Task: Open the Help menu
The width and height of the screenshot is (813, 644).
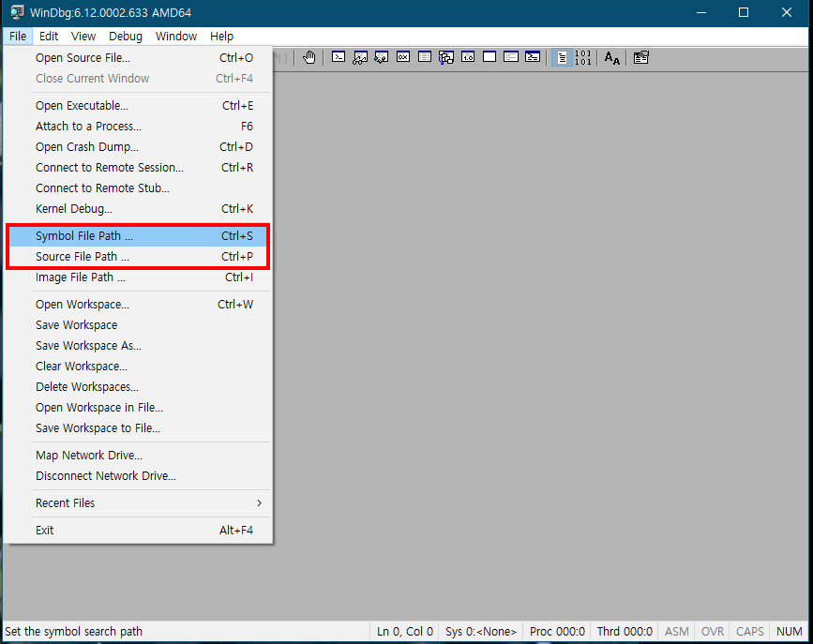Action: 222,37
